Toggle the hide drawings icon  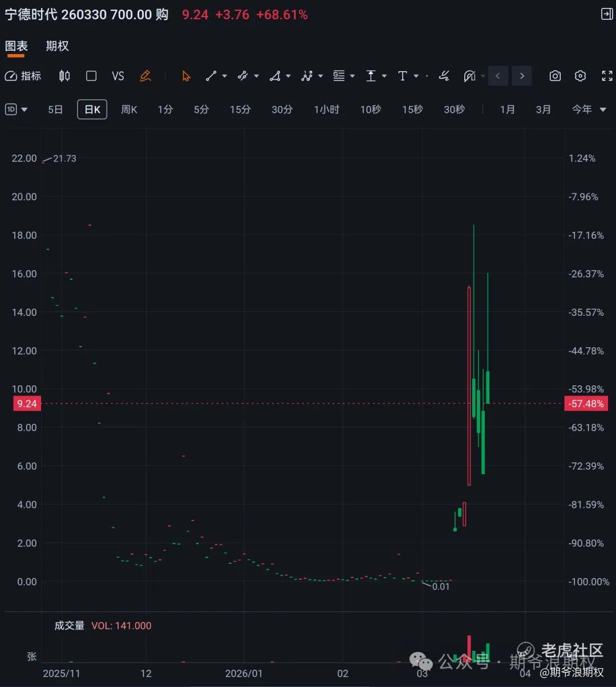coord(469,76)
